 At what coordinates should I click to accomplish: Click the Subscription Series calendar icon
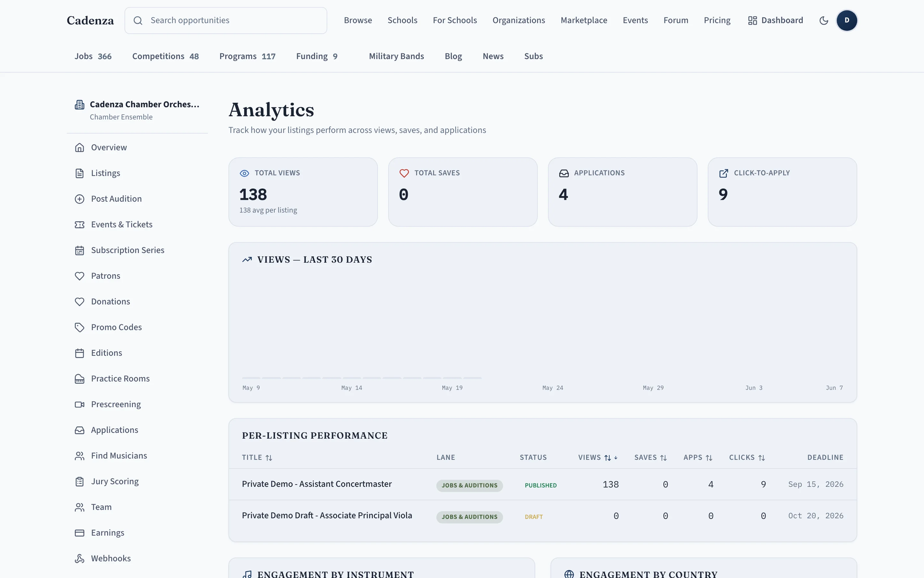(x=80, y=250)
